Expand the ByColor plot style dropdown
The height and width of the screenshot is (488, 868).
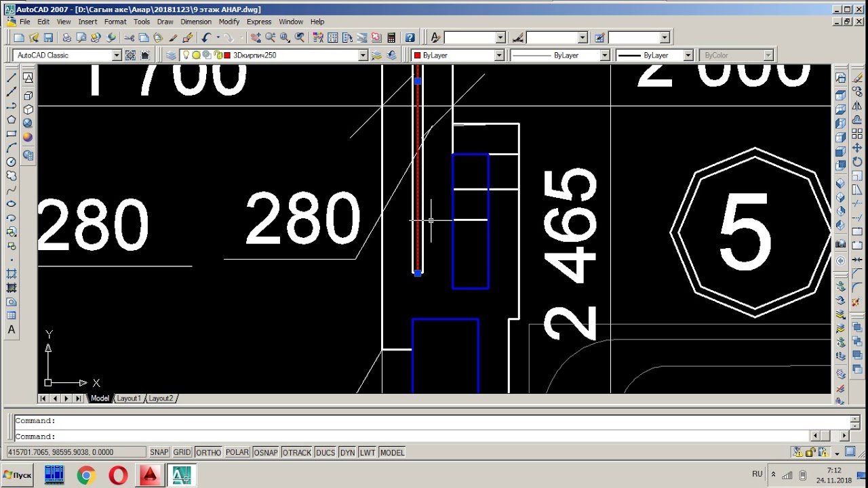point(768,56)
